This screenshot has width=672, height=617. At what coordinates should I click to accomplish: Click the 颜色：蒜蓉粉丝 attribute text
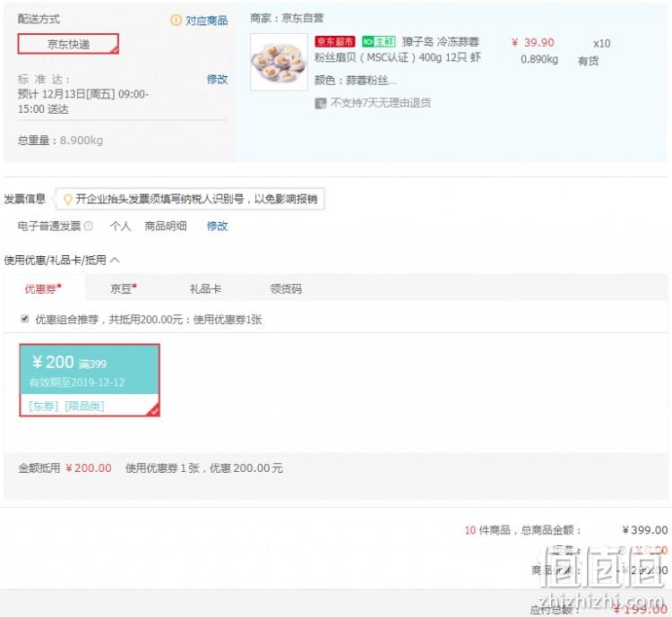tap(356, 80)
